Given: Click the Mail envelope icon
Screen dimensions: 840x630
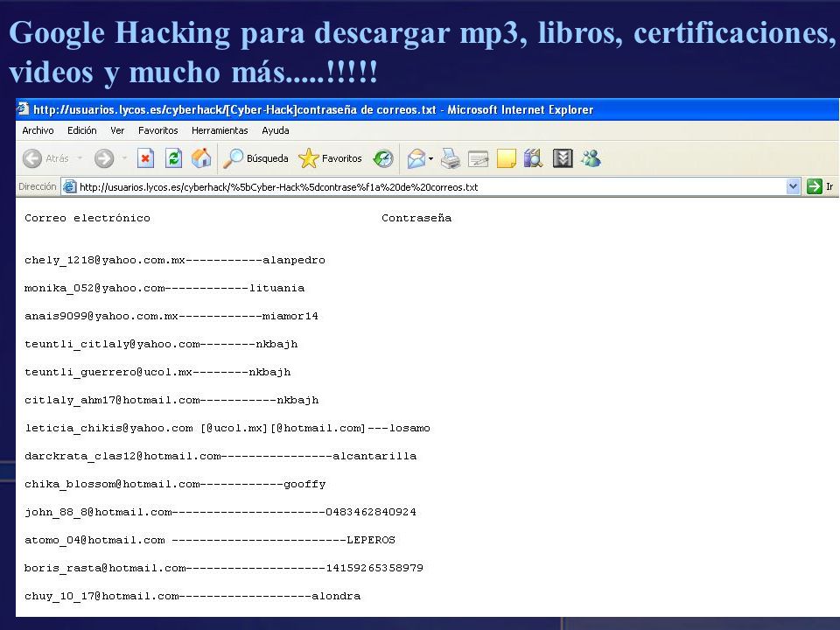Looking at the screenshot, I should pyautogui.click(x=416, y=158).
